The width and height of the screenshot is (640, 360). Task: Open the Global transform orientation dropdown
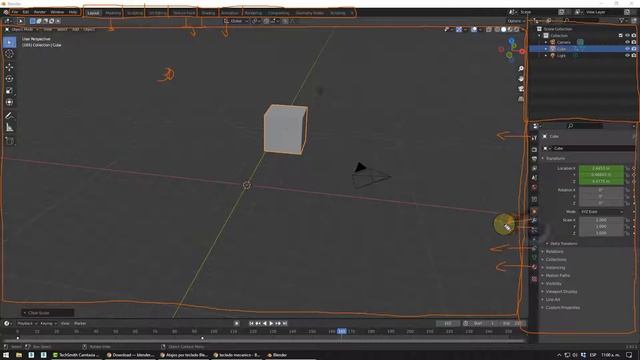coord(236,21)
